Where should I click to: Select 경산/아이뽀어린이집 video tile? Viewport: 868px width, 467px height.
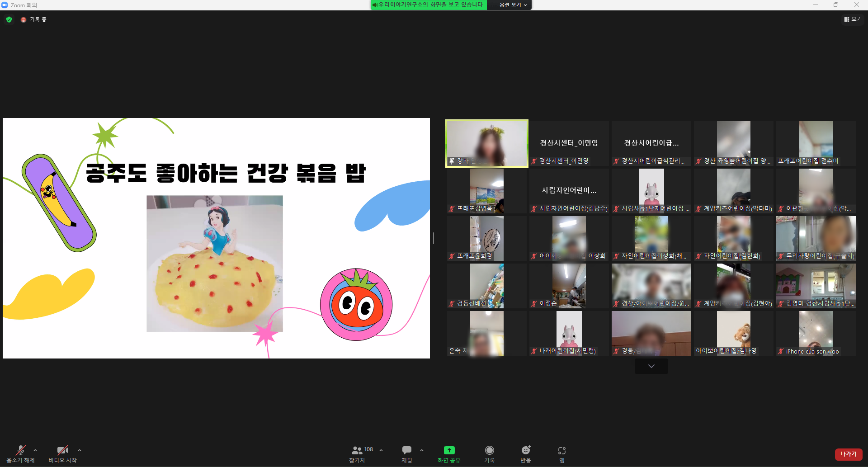(651, 286)
